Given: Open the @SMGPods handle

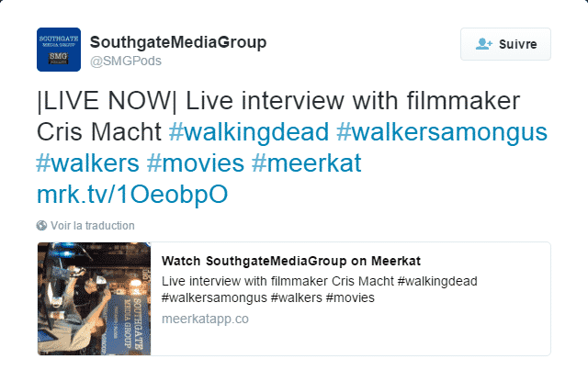Looking at the screenshot, I should tap(126, 61).
